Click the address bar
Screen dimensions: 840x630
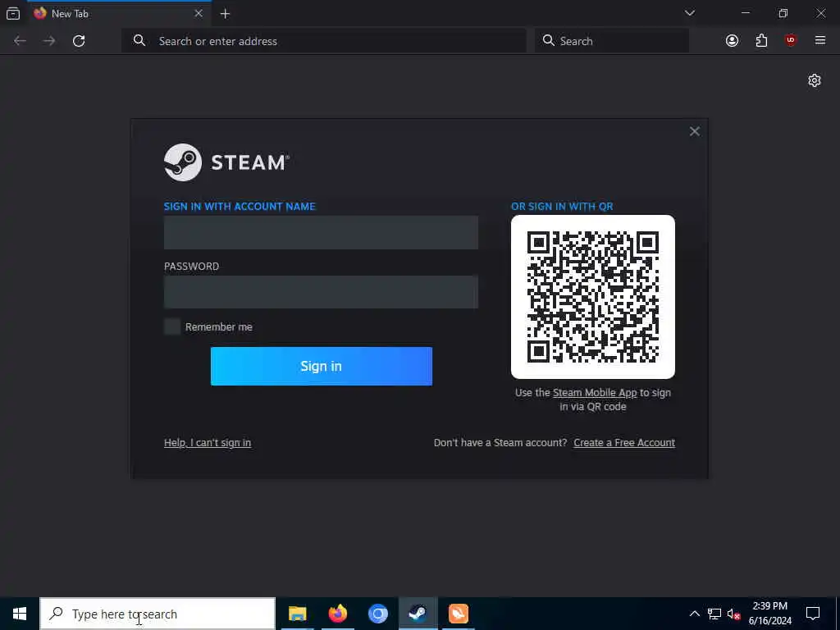coord(323,41)
